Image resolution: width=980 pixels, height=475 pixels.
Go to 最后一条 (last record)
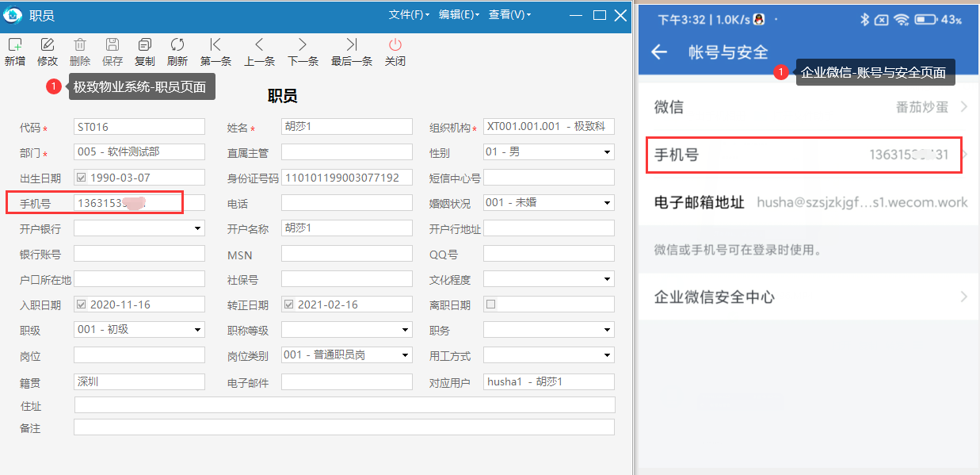(352, 45)
